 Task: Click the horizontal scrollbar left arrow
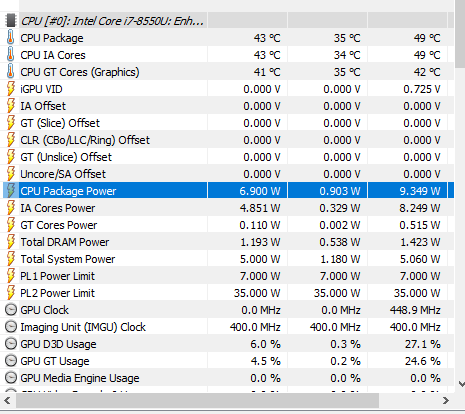pyautogui.click(x=7, y=400)
